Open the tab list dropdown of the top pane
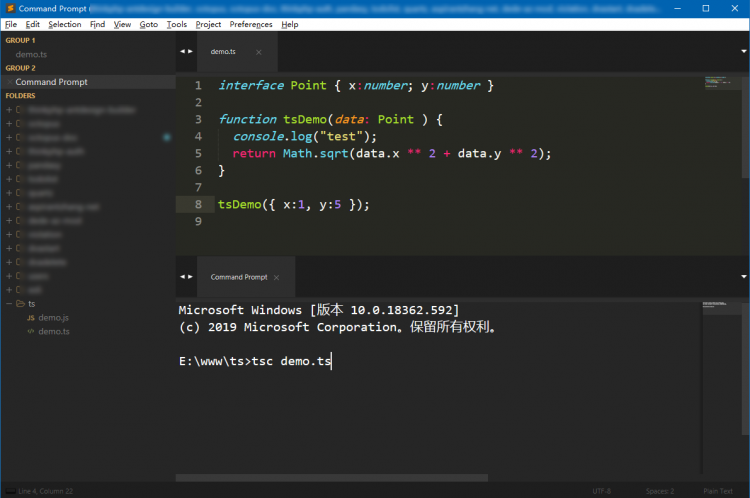 pos(743,51)
